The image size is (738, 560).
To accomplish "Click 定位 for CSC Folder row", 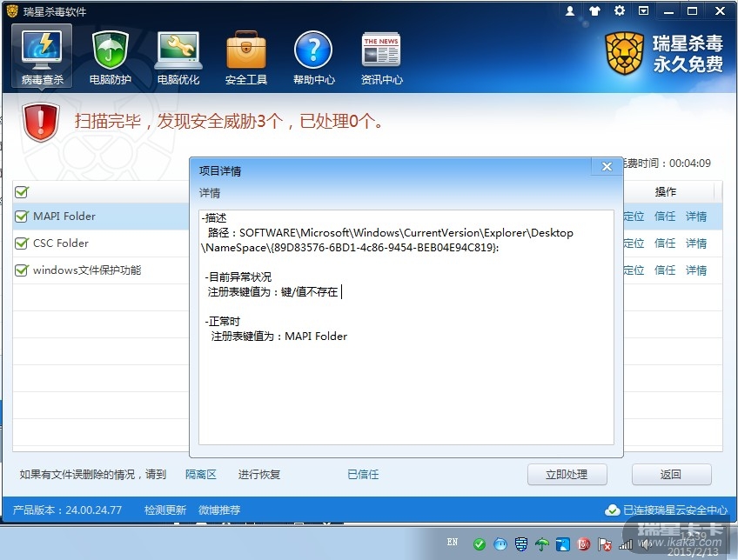I will (634, 243).
